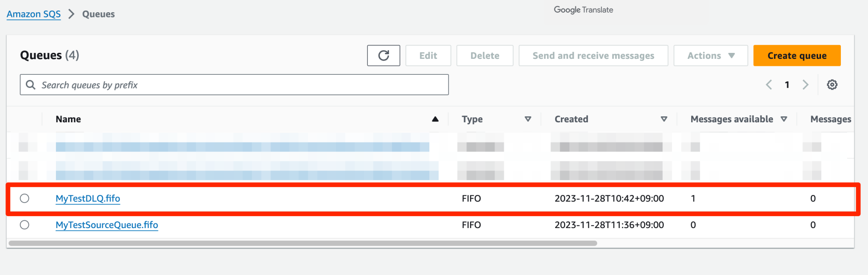Refresh the queue list
The image size is (868, 275).
coord(383,55)
